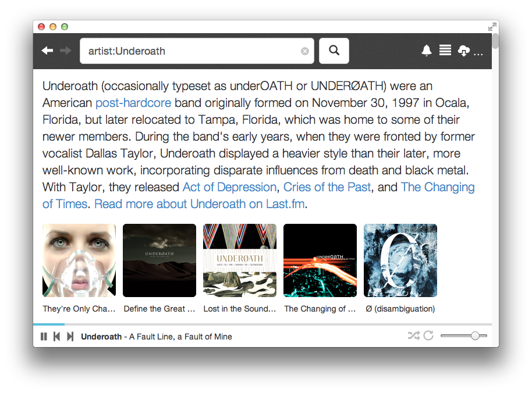The image size is (532, 393).
Task: Open the post-hardcore tag link
Action: (133, 103)
